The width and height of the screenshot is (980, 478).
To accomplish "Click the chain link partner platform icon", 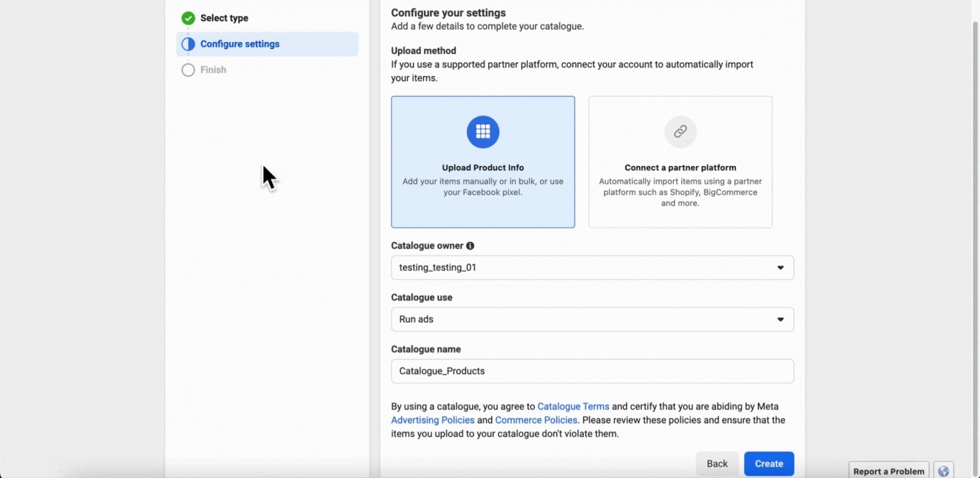I will pos(680,132).
